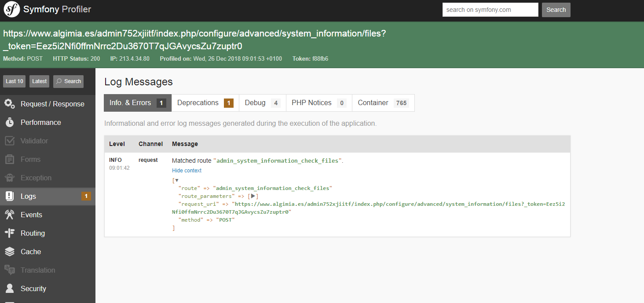View the Container log tab
This screenshot has width=644, height=303.
[383, 103]
